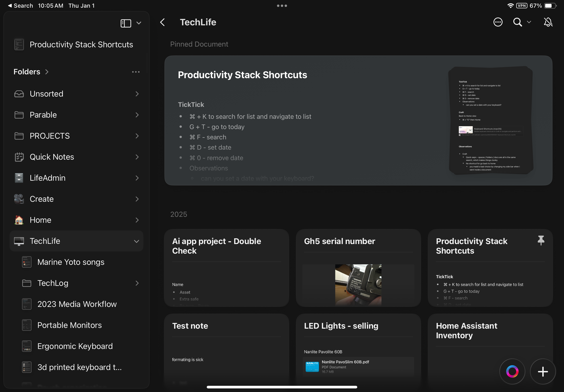This screenshot has height=392, width=564.
Task: Open Folders three-dot options menu
Action: (136, 72)
